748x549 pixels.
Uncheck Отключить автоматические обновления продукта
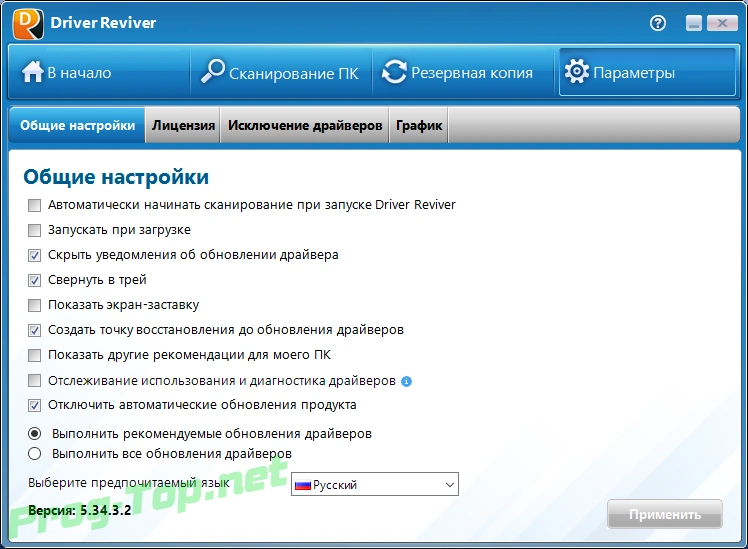click(34, 405)
